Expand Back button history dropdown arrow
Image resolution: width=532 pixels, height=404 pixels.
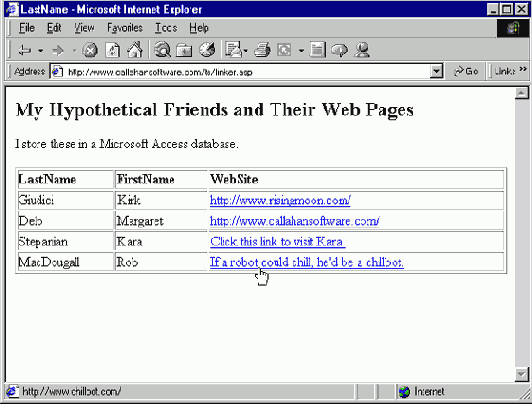[40, 51]
